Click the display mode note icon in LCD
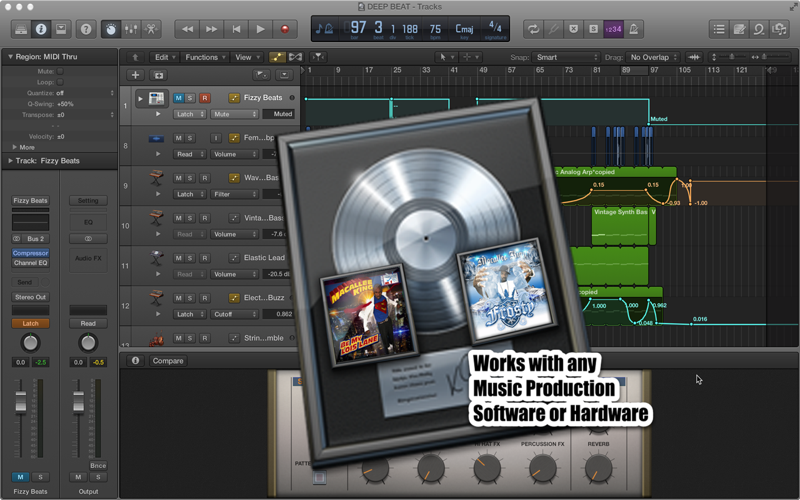This screenshot has height=500, width=800. tap(324, 29)
